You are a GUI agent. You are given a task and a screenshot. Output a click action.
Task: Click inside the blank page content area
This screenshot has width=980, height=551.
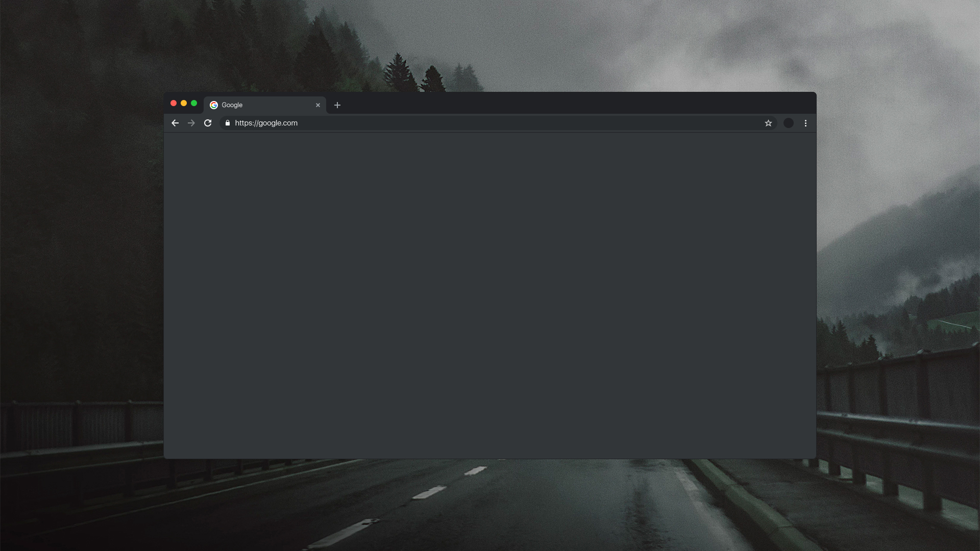(490, 296)
